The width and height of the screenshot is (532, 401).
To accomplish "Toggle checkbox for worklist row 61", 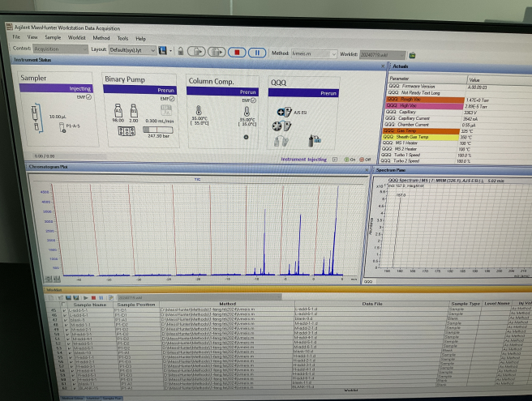I will click(73, 384).
